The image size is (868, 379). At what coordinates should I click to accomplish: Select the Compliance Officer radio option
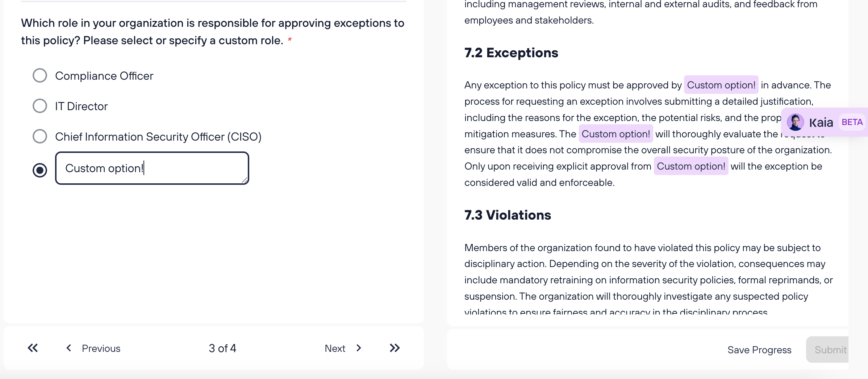[40, 75]
